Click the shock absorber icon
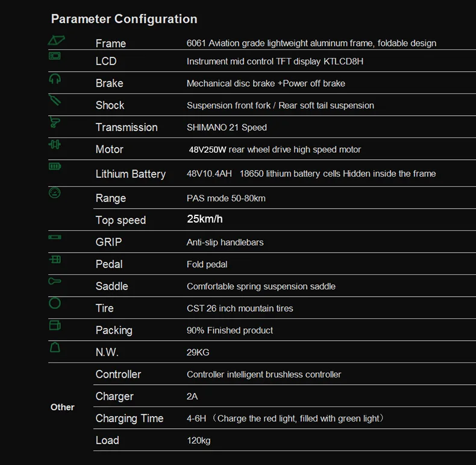 [x=55, y=100]
